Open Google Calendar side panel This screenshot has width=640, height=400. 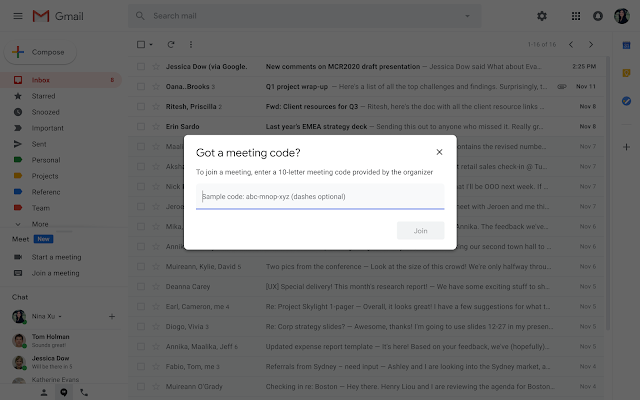(x=626, y=45)
